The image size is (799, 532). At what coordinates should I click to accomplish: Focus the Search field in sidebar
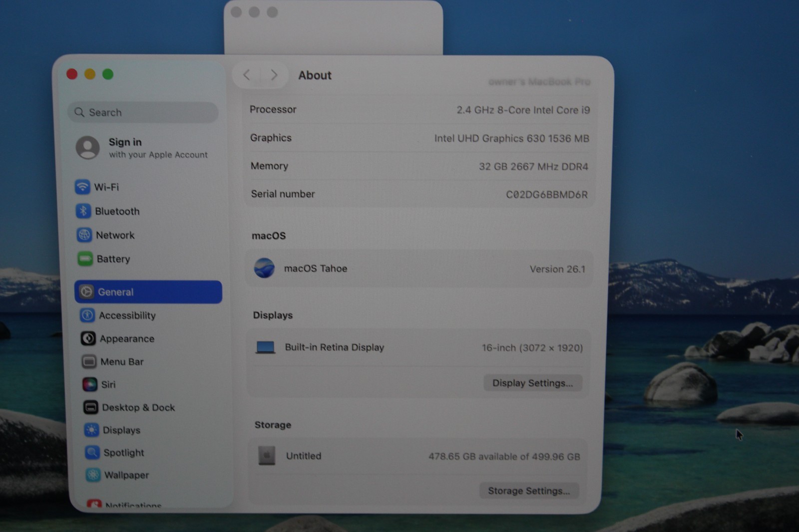click(143, 112)
